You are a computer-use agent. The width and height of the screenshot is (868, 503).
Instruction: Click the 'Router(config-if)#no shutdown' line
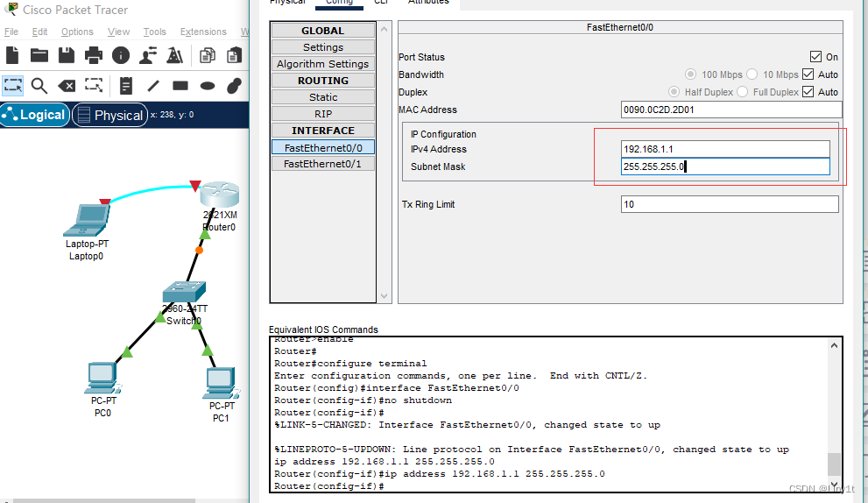363,400
